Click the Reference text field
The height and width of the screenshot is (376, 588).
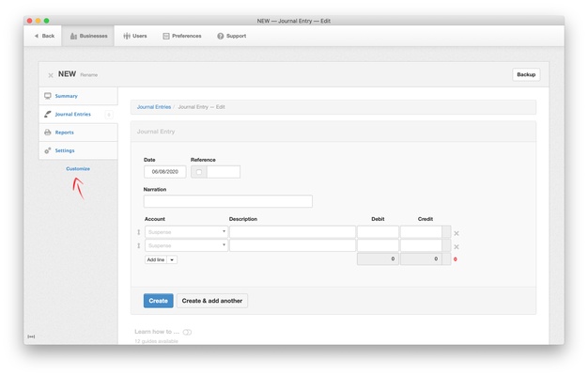[224, 172]
